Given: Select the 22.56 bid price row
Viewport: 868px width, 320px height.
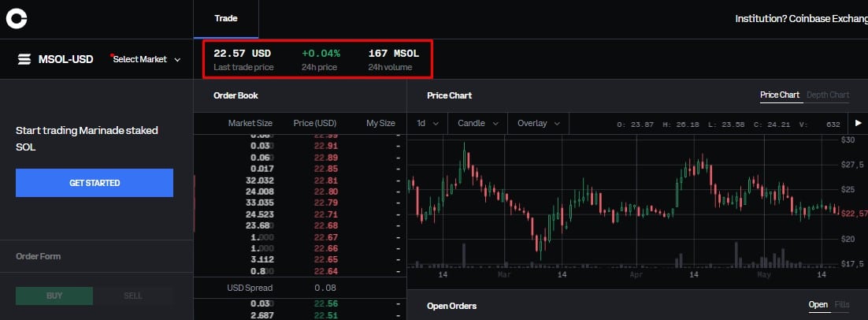Looking at the screenshot, I should [299, 304].
